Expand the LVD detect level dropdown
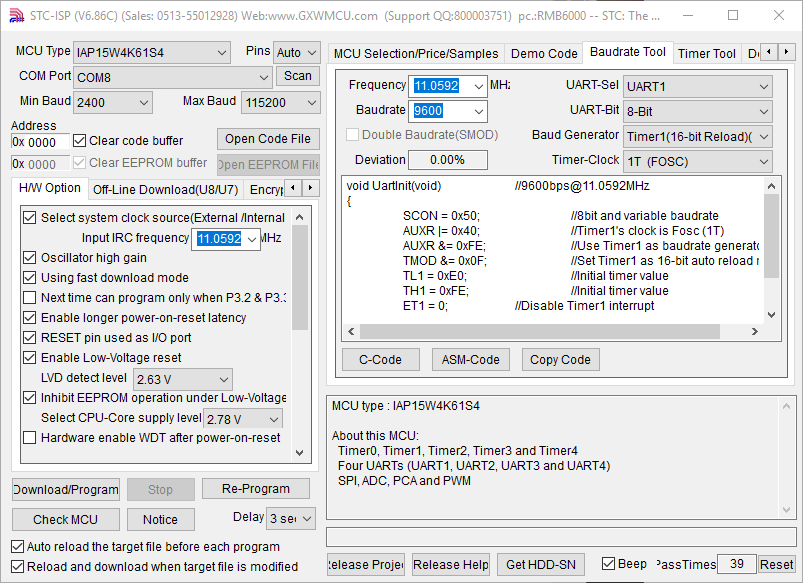 [x=182, y=379]
